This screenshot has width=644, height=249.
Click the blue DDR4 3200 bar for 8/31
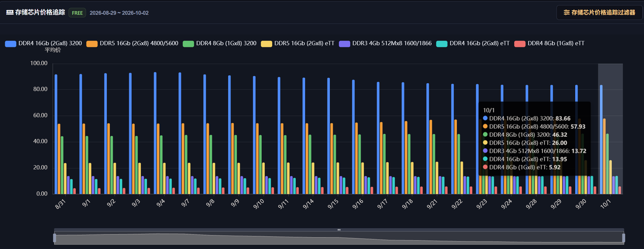[x=56, y=134]
